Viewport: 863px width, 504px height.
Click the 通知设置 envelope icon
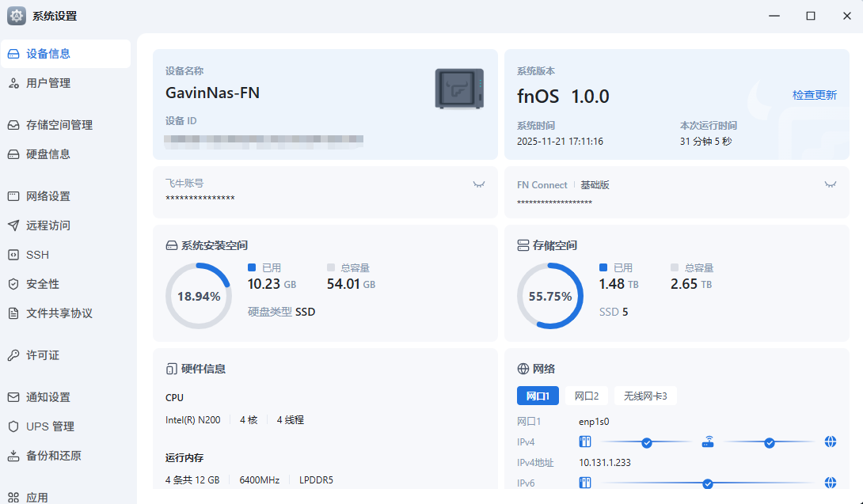(x=13, y=397)
